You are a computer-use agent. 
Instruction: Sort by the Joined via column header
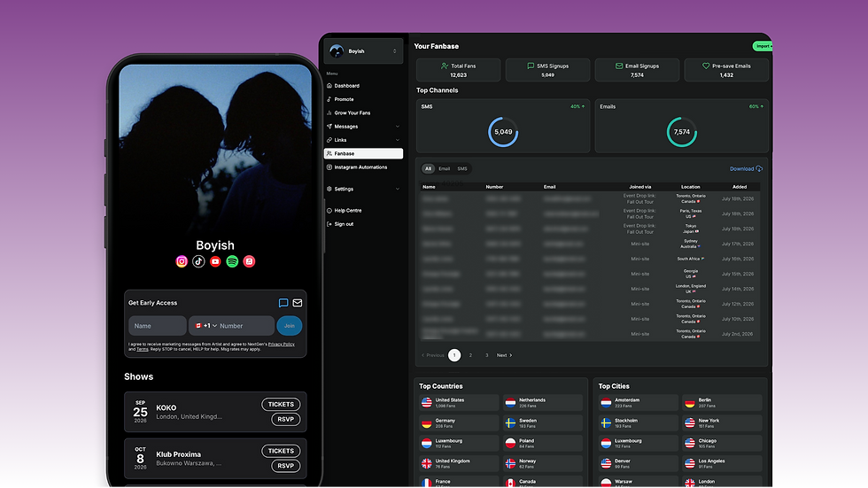639,187
